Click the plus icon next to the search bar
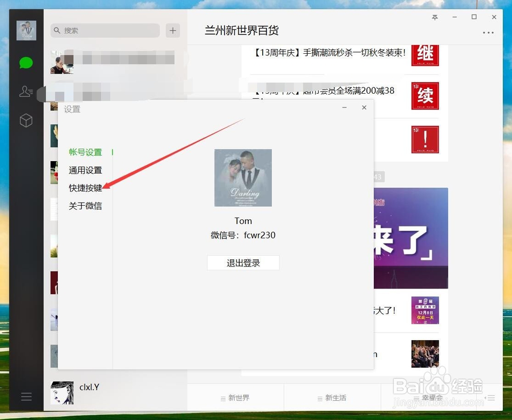 coord(173,31)
